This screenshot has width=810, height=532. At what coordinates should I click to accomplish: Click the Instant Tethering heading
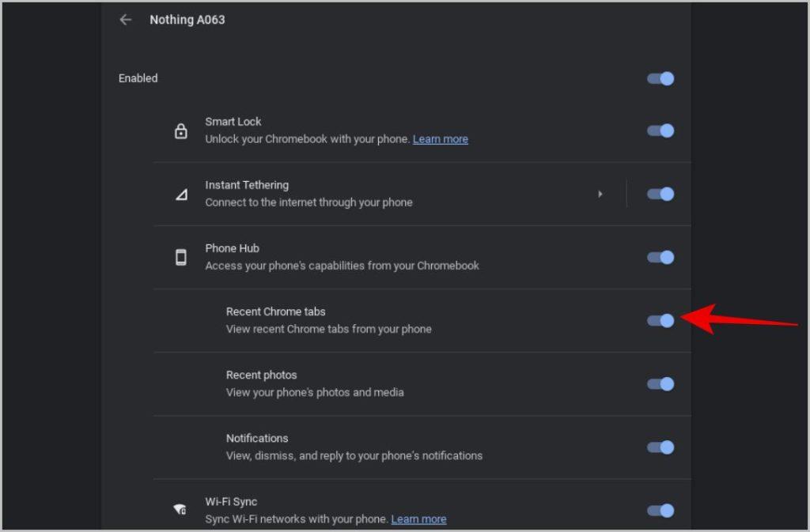pyautogui.click(x=247, y=185)
